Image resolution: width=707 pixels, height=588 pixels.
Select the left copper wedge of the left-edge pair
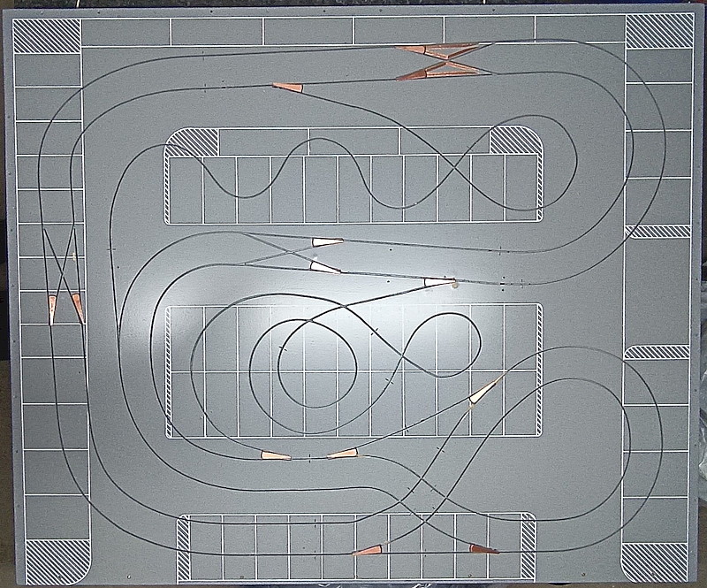pos(52,308)
